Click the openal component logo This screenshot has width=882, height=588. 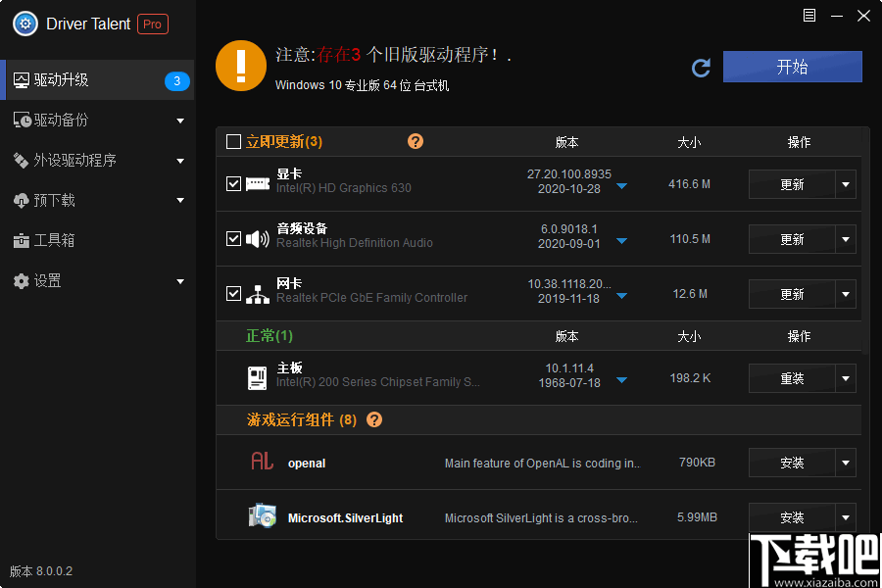coord(262,462)
